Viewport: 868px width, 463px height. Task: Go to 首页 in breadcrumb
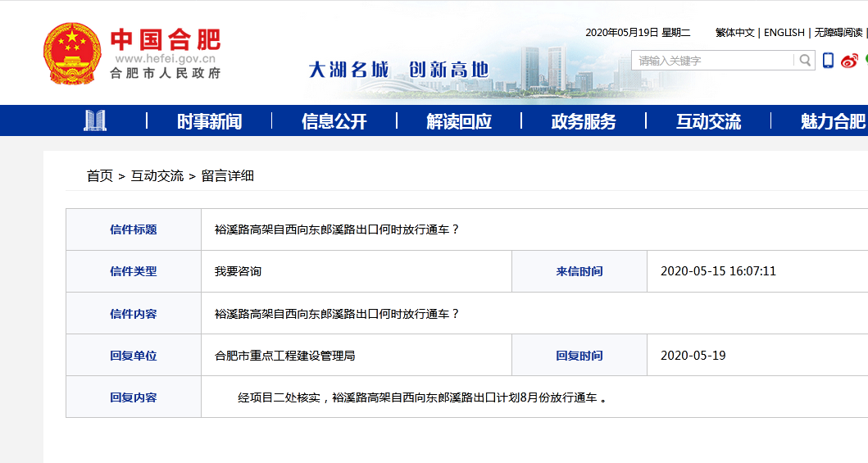pyautogui.click(x=100, y=176)
